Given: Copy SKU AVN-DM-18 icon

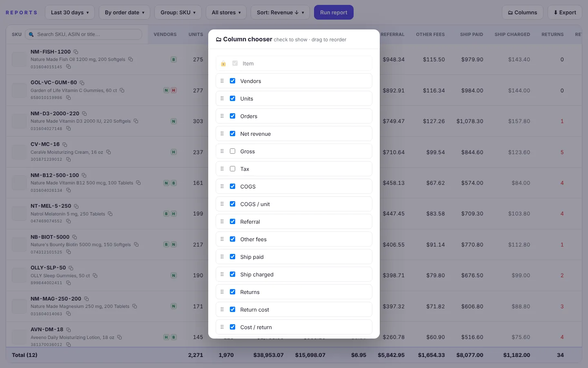Looking at the screenshot, I should click(69, 330).
